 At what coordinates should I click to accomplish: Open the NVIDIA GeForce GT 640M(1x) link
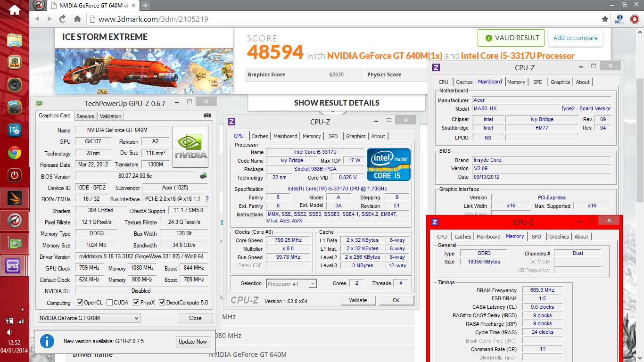coord(385,56)
